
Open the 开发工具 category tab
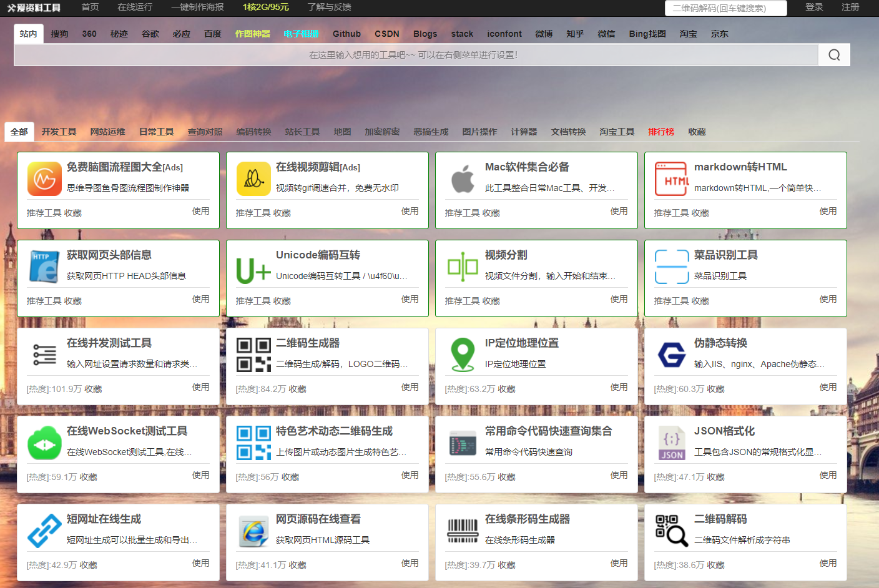tap(59, 132)
